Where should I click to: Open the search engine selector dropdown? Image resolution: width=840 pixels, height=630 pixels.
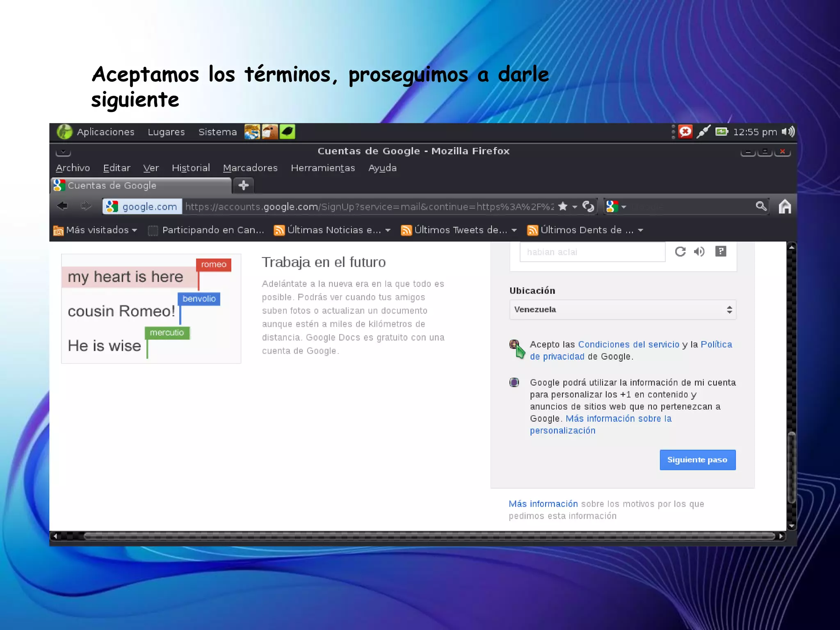[624, 207]
